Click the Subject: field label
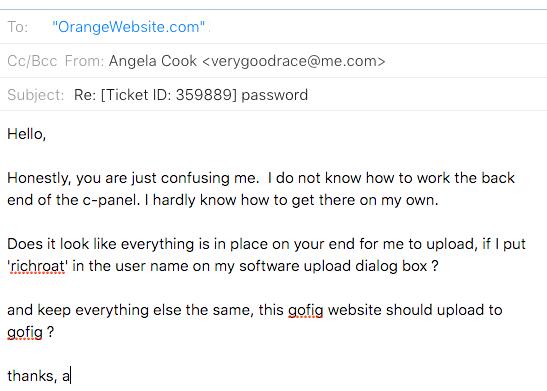547x391 pixels. pyautogui.click(x=36, y=95)
